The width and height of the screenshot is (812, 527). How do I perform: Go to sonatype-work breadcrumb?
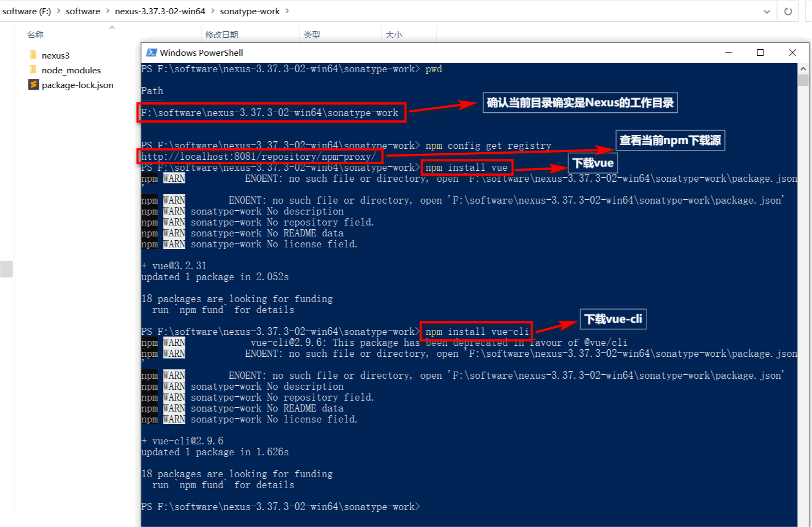[x=250, y=11]
